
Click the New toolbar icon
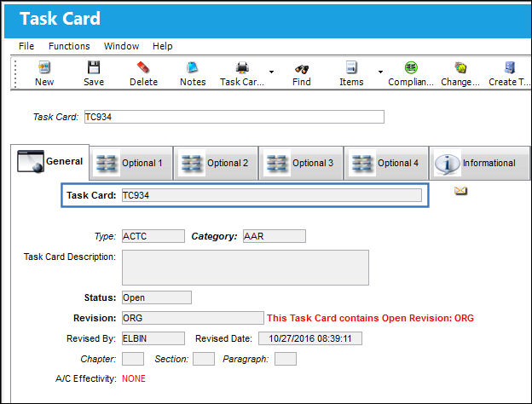click(x=44, y=67)
